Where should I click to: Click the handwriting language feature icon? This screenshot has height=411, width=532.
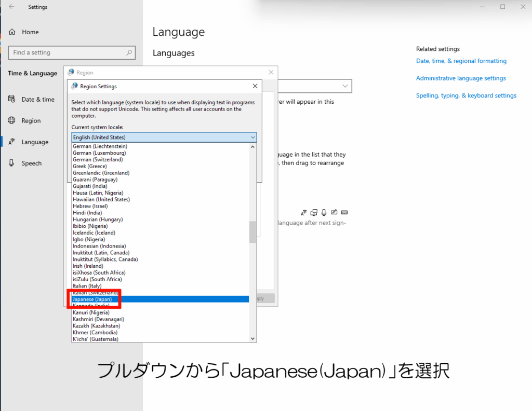click(334, 212)
